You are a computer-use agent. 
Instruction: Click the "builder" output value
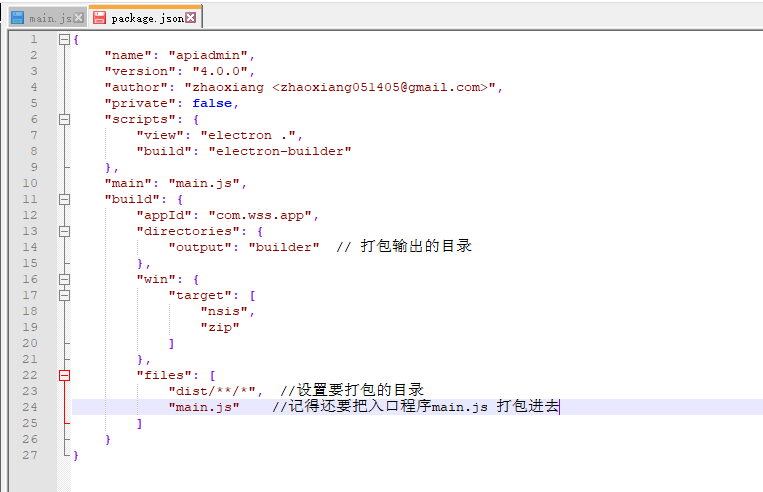[284, 247]
